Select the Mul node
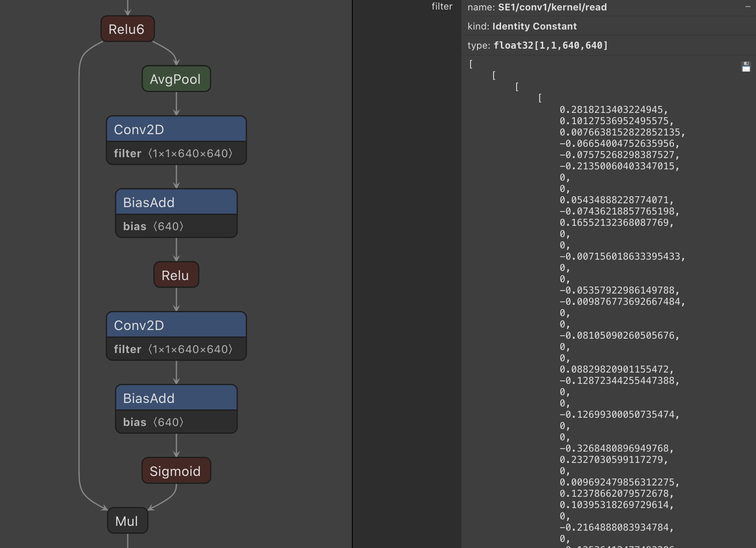Viewport: 756px width, 548px height. click(x=128, y=521)
